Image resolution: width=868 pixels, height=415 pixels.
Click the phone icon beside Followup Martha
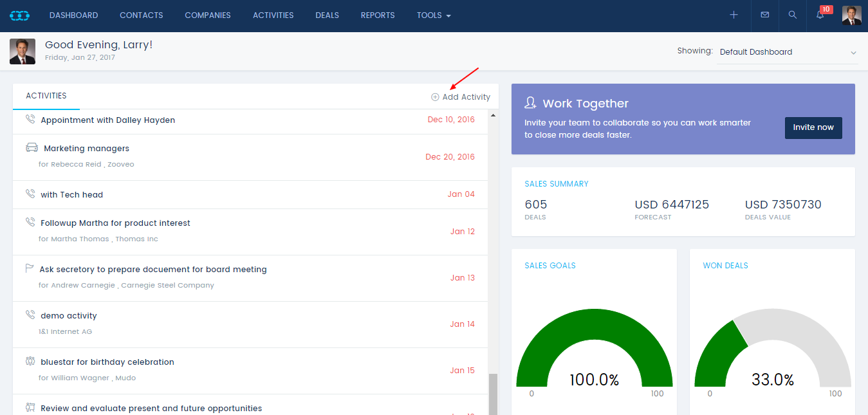coord(30,222)
